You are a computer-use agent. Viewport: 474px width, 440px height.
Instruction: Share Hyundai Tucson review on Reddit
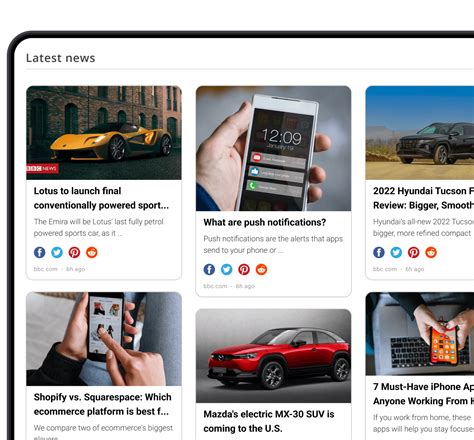tap(431, 252)
